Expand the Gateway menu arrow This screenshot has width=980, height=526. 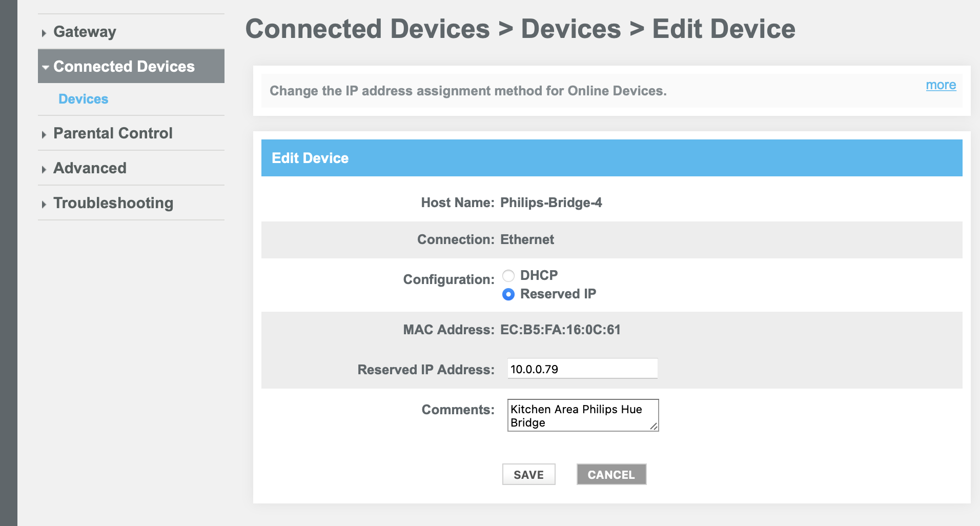coord(44,33)
